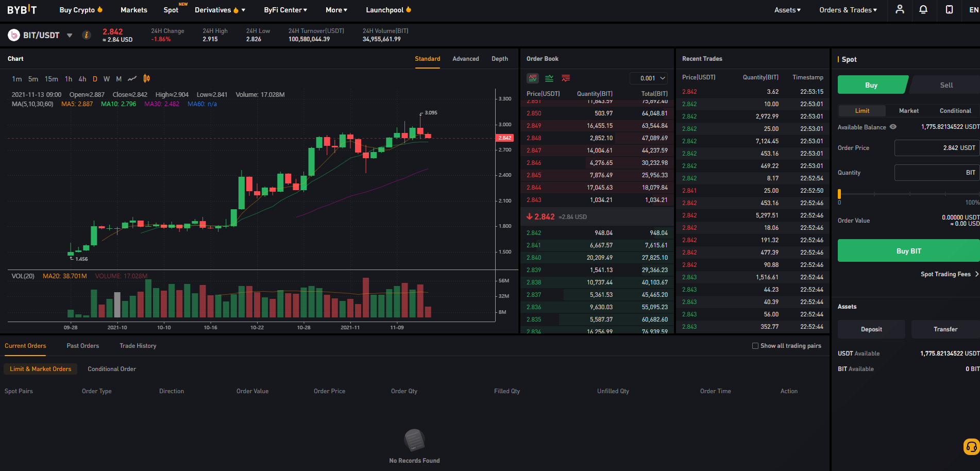Open the live support headset chat

[971, 446]
